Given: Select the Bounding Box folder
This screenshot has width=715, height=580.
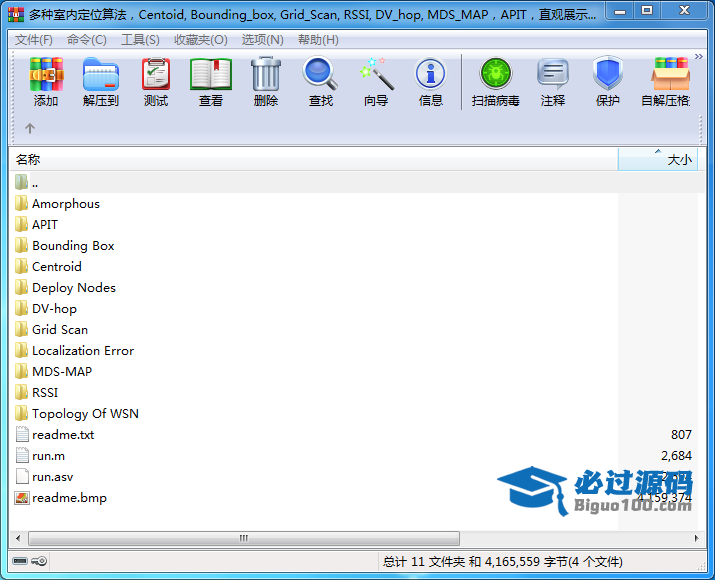Looking at the screenshot, I should point(64,246).
